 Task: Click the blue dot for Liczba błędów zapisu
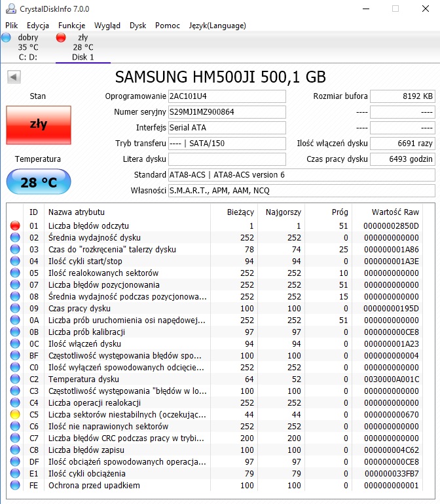click(15, 450)
